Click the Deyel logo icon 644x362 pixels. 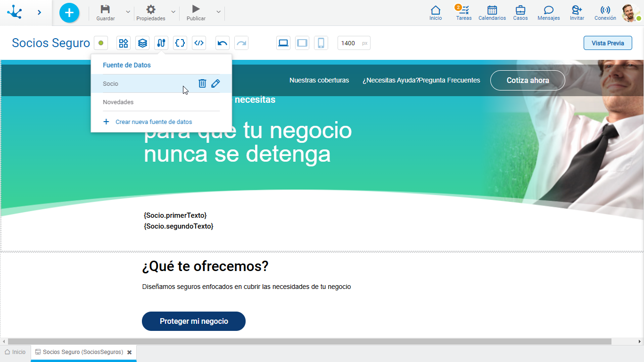(x=15, y=12)
